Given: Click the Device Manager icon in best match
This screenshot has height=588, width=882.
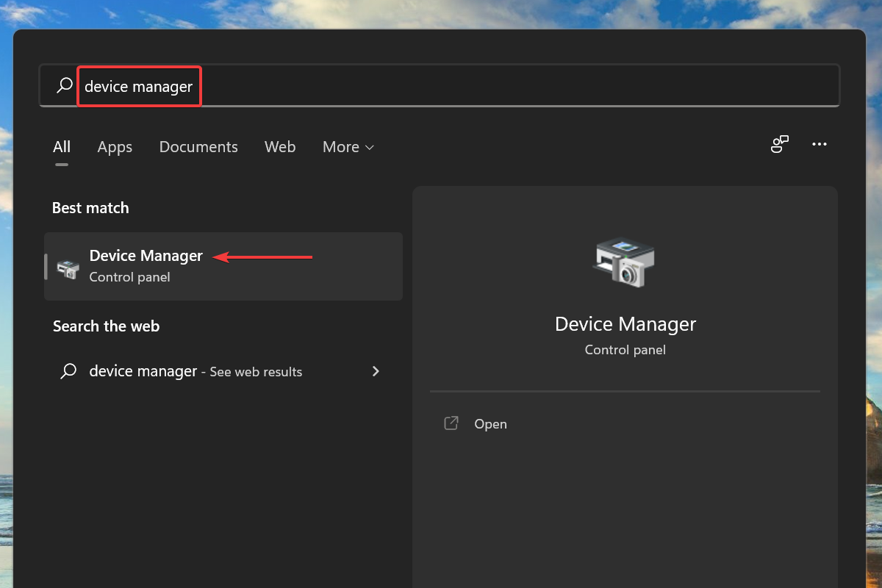Looking at the screenshot, I should tap(68, 269).
